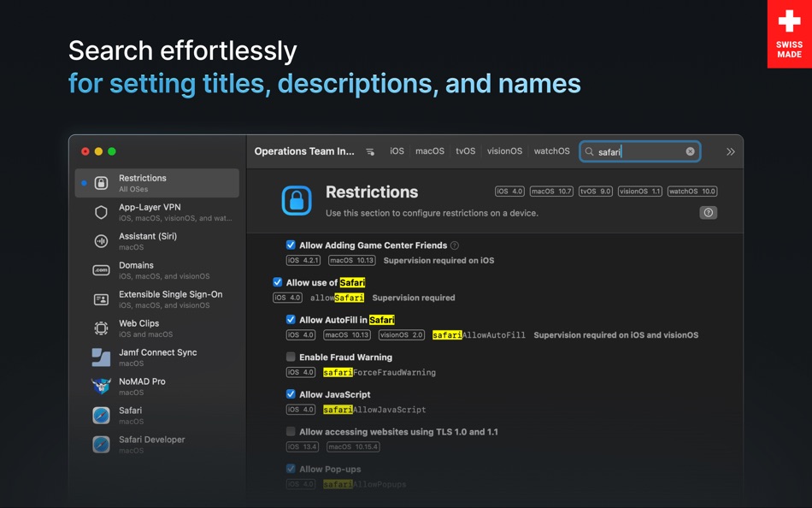812x508 pixels.
Task: Toggle Allow use of Safari checkbox
Action: pos(278,282)
